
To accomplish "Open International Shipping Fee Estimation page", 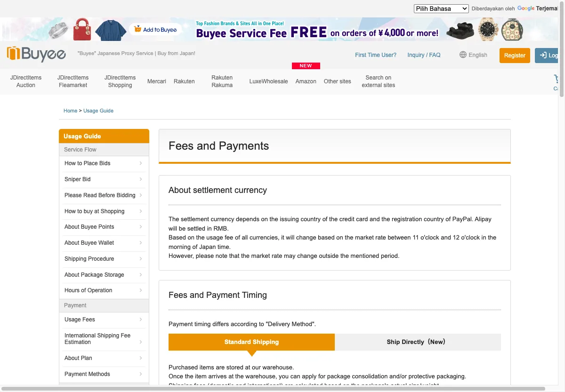I will coord(104,339).
